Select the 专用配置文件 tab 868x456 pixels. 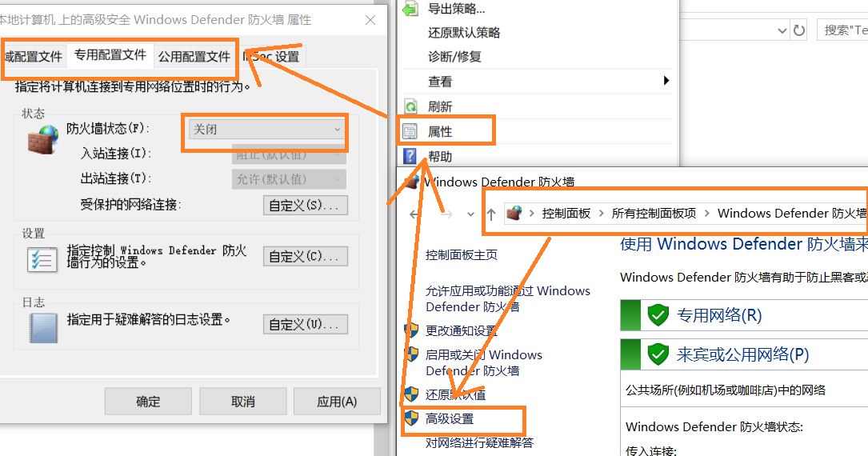point(110,55)
